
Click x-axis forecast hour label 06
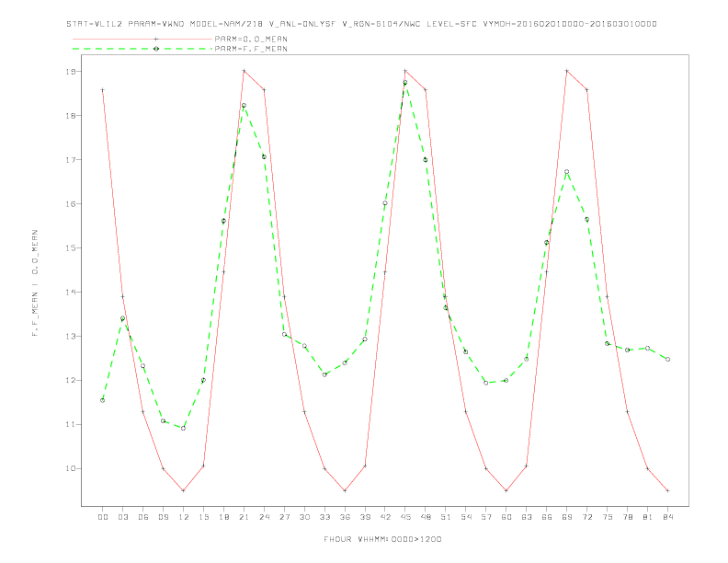[143, 517]
